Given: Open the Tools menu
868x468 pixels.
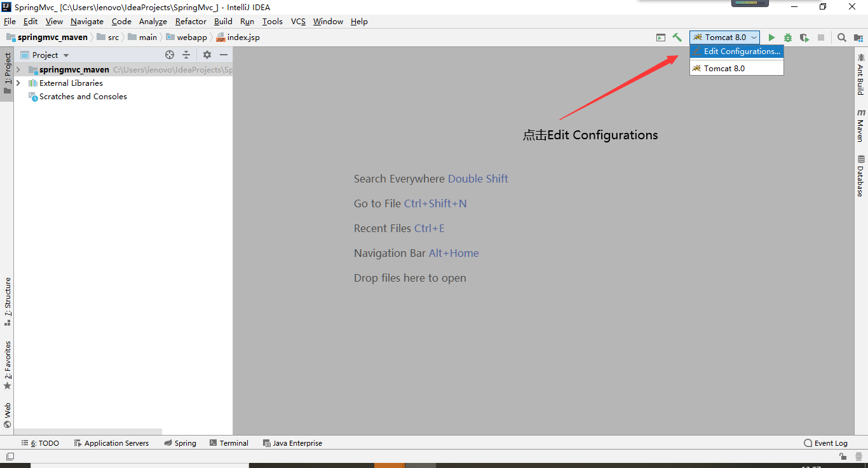Looking at the screenshot, I should 273,22.
